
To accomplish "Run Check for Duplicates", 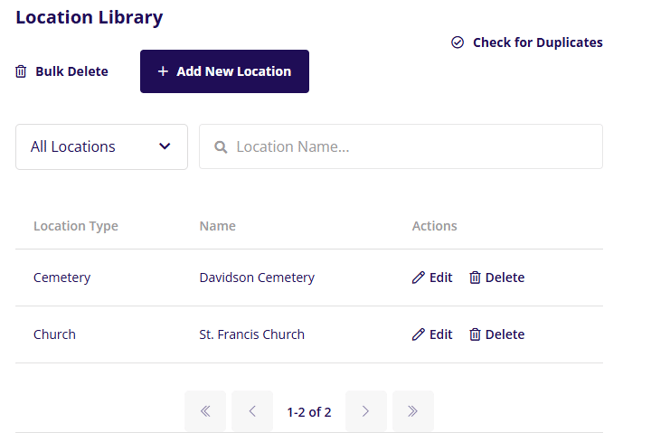I will click(x=527, y=43).
